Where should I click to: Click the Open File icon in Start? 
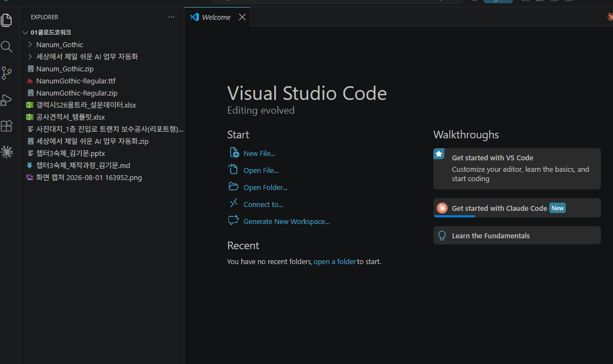coord(233,169)
